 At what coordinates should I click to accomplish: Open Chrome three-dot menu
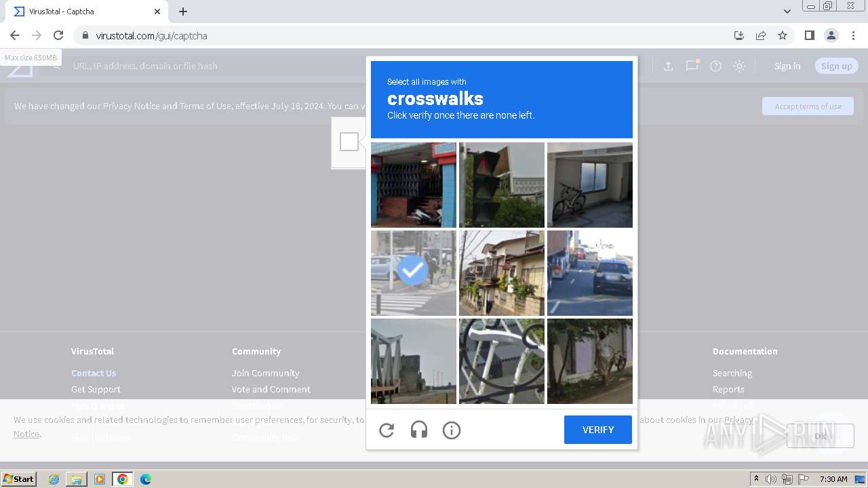click(x=853, y=35)
